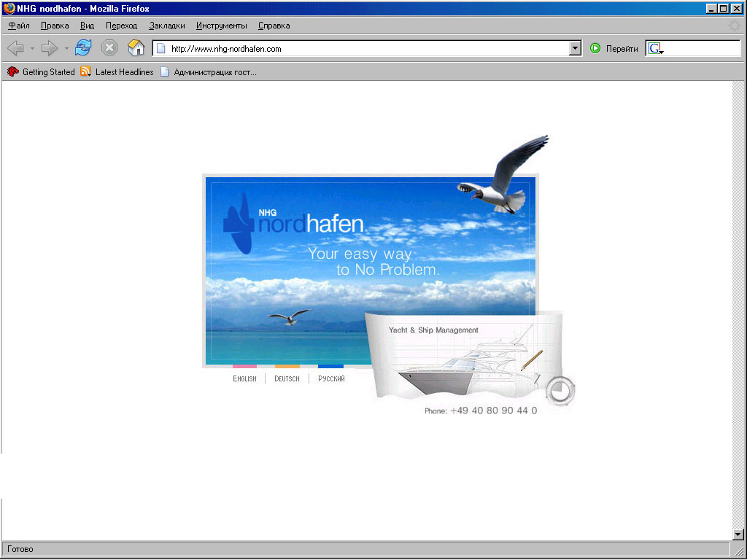Viewport: 747px width, 560px height.
Task: Minimize the Firefox window
Action: click(712, 9)
